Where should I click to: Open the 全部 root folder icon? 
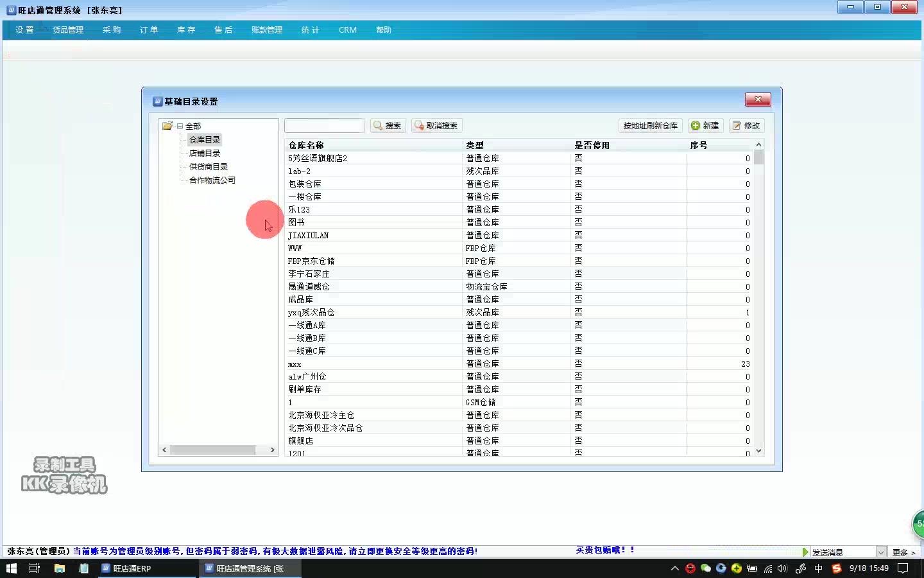click(x=167, y=126)
